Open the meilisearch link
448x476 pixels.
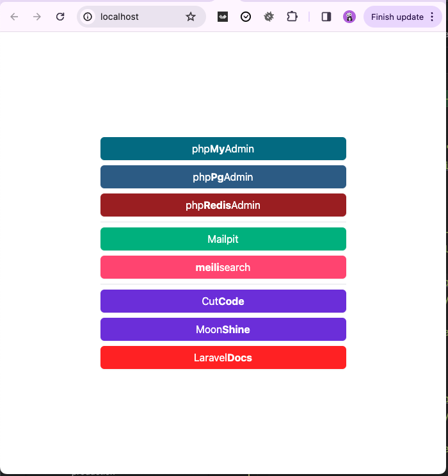coord(223,267)
